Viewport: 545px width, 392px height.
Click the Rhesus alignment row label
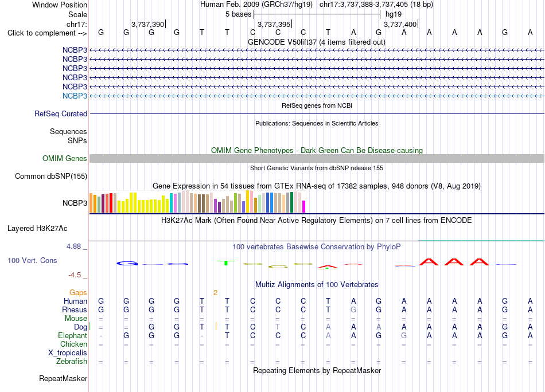point(75,309)
